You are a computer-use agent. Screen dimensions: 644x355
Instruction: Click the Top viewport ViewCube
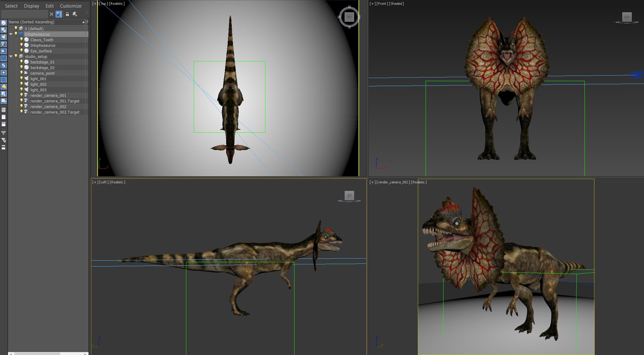tap(349, 17)
